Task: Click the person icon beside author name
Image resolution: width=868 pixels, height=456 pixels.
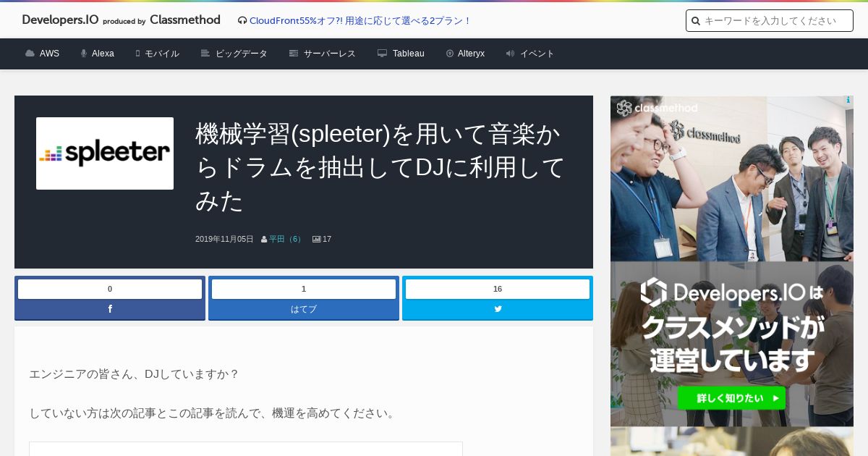Action: 264,239
